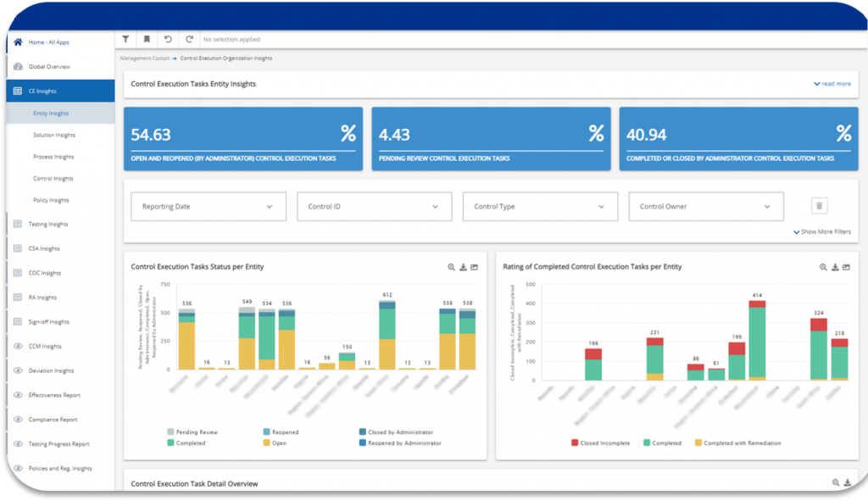Zoom into the Tasks Status per Entity chart
Screen dimensions: 868x501
coord(450,266)
